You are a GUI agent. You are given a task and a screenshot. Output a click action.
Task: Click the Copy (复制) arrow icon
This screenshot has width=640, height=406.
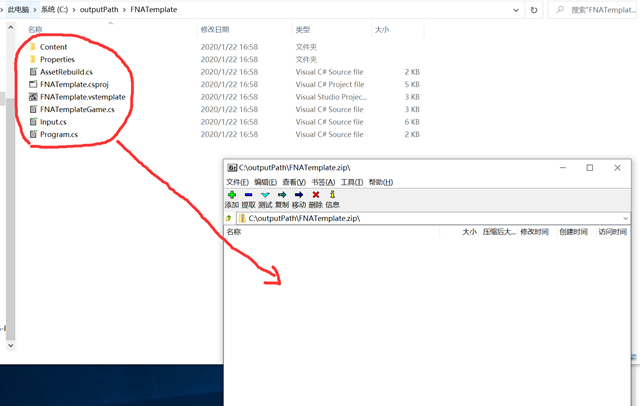(x=282, y=195)
